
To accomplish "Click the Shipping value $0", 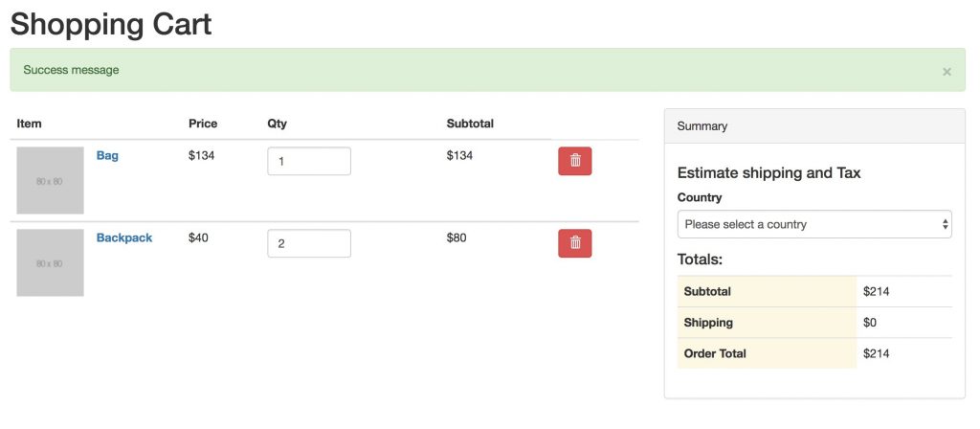I will click(869, 323).
